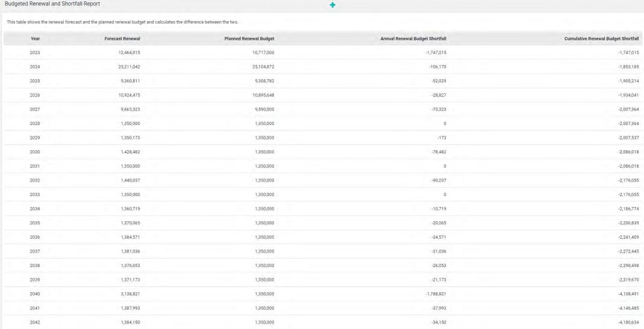Click annual shortfall value -78,482

click(439, 152)
